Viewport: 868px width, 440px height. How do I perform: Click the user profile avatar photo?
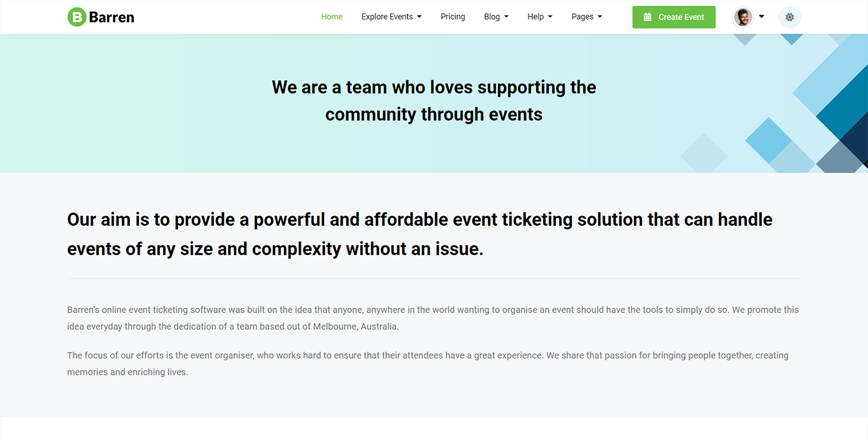(x=743, y=17)
